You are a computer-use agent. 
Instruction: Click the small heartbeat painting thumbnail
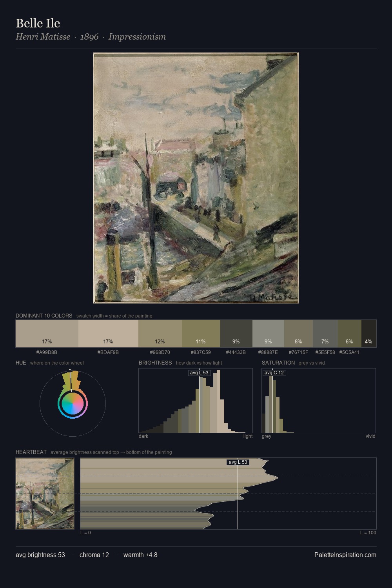45,494
